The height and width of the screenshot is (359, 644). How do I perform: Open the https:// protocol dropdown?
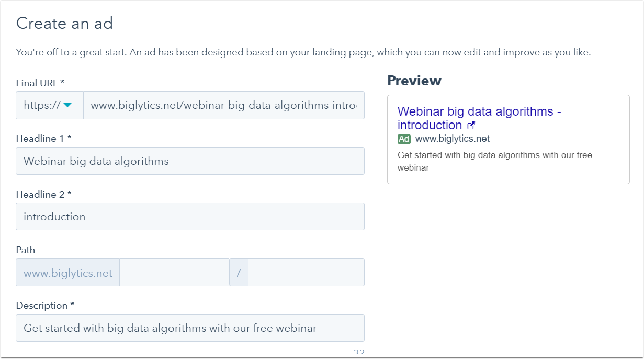click(50, 105)
